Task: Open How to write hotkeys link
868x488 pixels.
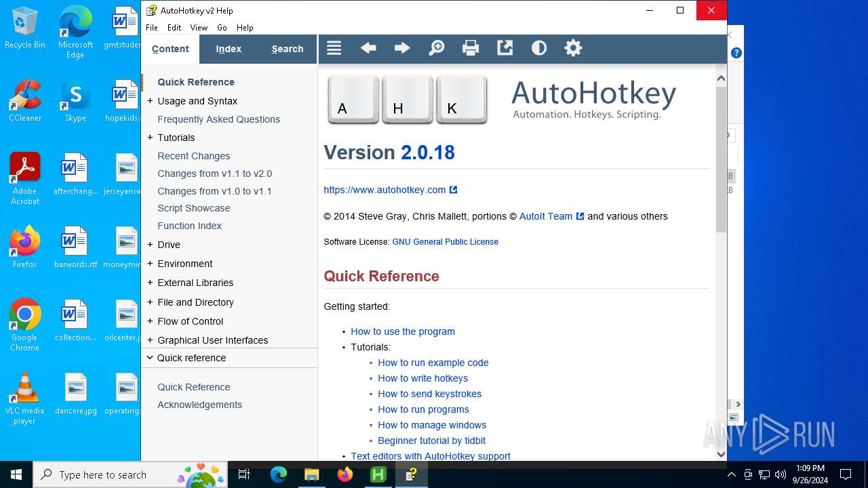Action: [422, 378]
